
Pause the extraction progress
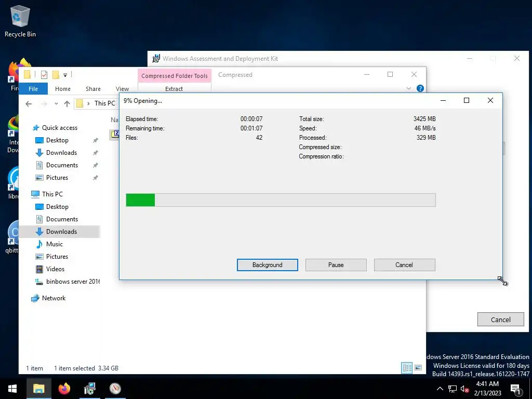point(336,265)
